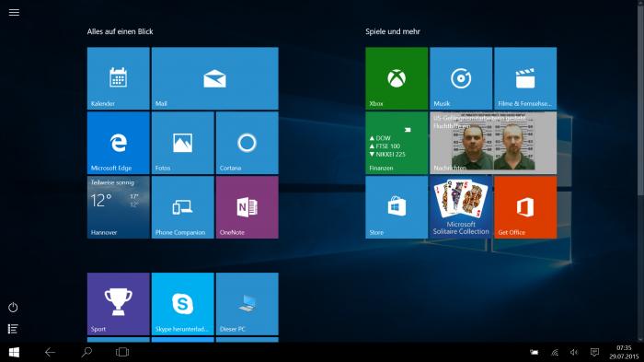Screen dimensions: 644x362
Task: Click the volume speaker tray icon
Action: (x=574, y=352)
